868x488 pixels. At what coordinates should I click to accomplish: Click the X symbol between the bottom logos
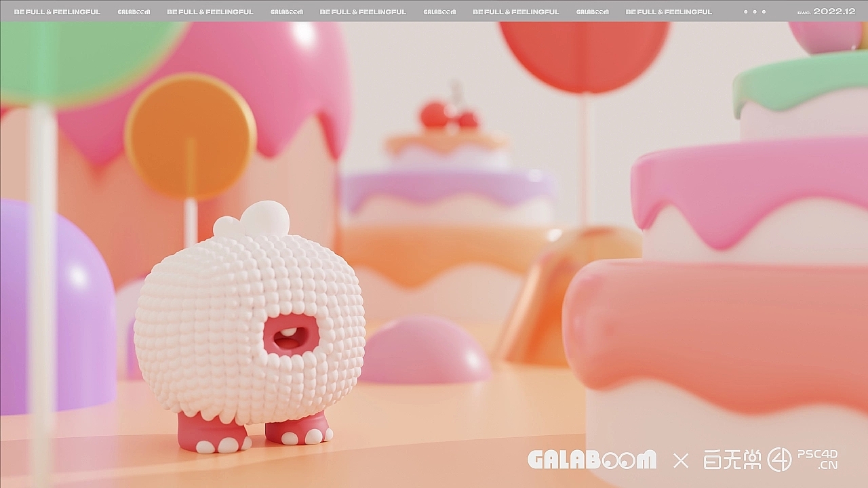(x=680, y=461)
